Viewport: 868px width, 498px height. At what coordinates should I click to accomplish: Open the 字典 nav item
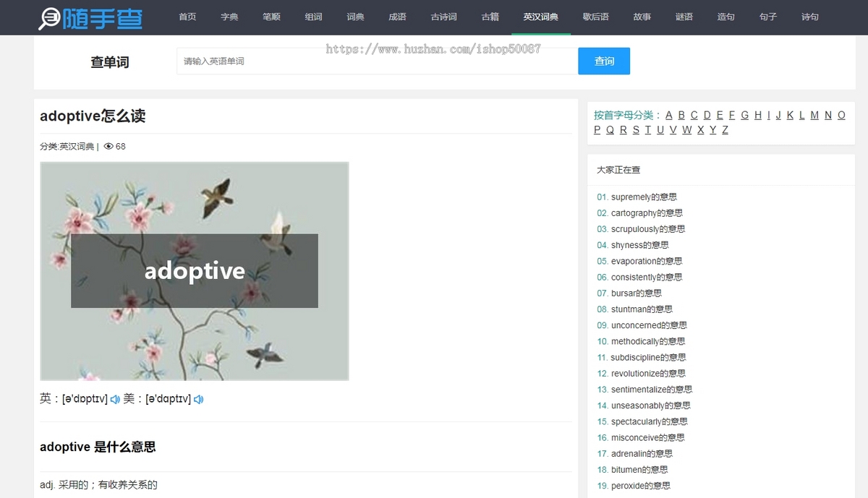(x=229, y=17)
